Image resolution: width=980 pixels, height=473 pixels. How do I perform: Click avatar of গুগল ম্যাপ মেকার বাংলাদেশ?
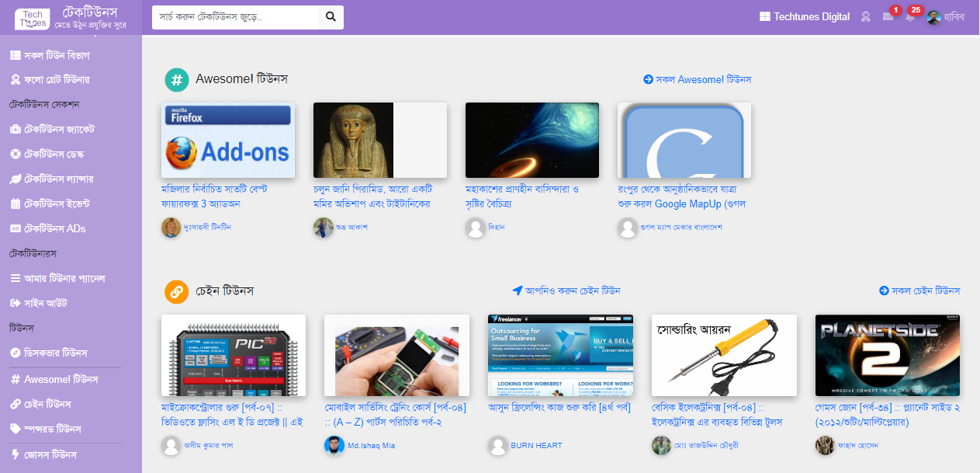pos(627,228)
